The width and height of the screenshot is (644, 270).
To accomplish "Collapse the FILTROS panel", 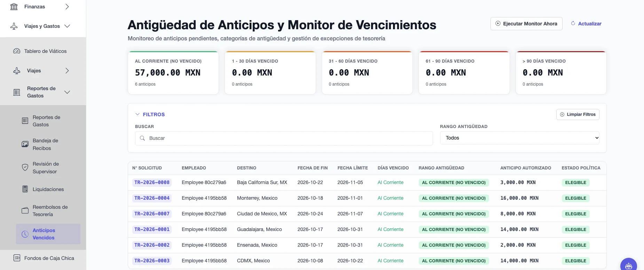I will coord(150,114).
